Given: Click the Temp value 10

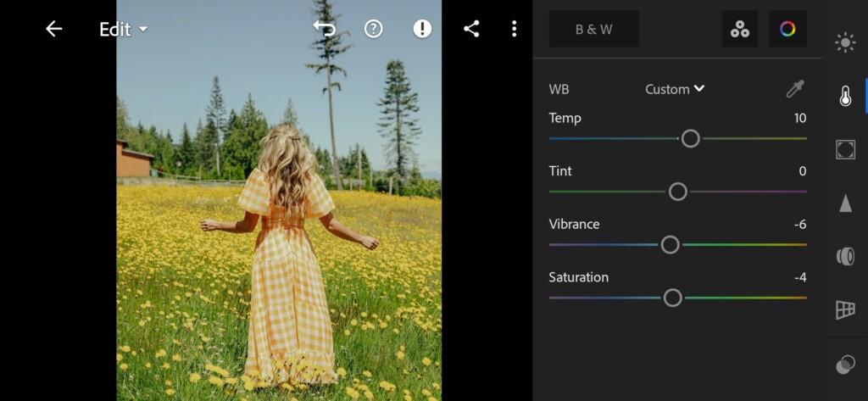Looking at the screenshot, I should coord(800,118).
